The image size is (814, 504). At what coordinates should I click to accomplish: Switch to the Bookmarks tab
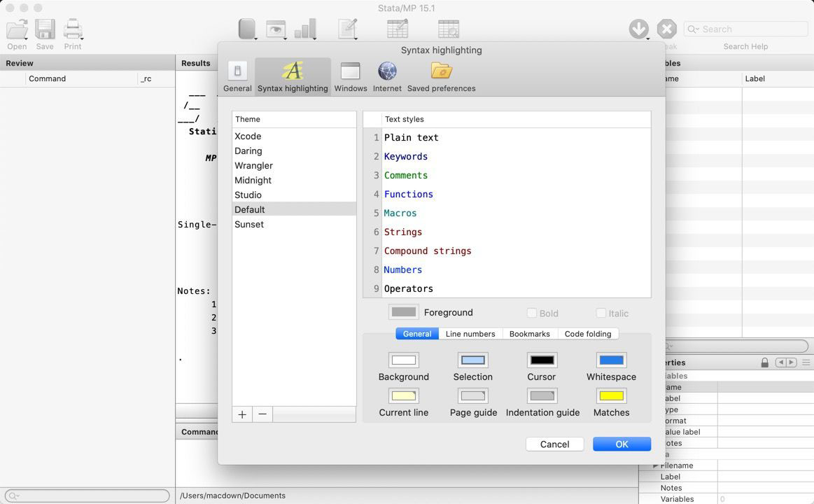530,334
